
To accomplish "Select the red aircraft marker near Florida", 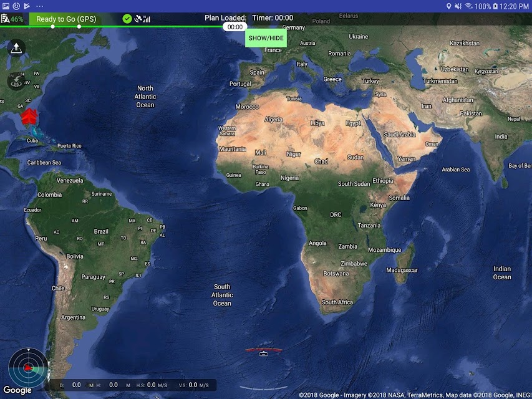I will point(29,117).
